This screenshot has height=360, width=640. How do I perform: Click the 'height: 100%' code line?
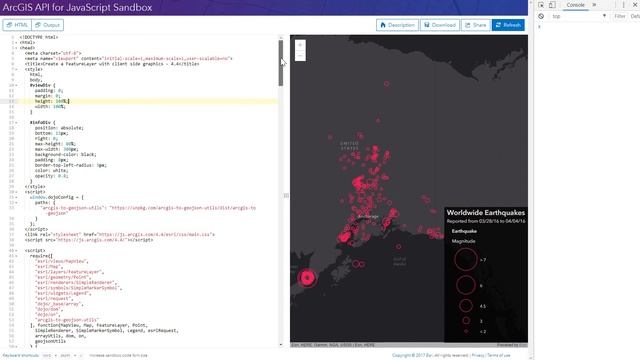point(52,101)
